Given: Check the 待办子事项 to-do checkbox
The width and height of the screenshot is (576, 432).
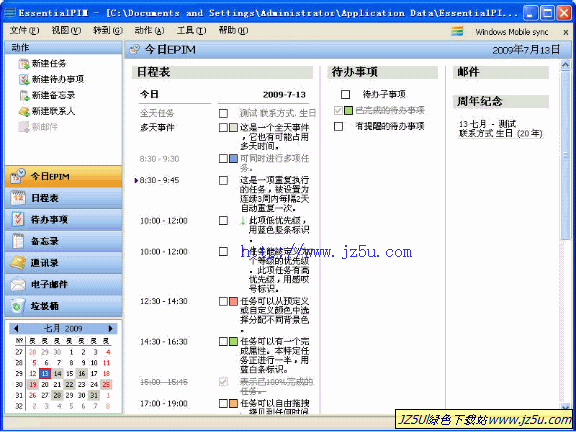Looking at the screenshot, I should click(345, 95).
